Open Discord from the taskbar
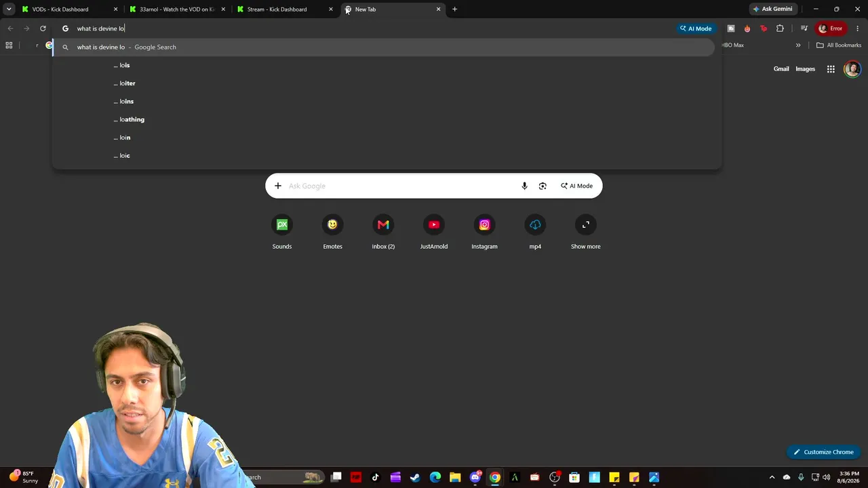The width and height of the screenshot is (868, 488). coord(475,477)
